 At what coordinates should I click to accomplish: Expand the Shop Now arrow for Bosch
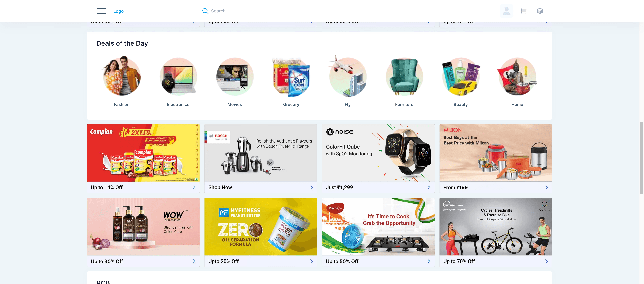[x=311, y=187]
